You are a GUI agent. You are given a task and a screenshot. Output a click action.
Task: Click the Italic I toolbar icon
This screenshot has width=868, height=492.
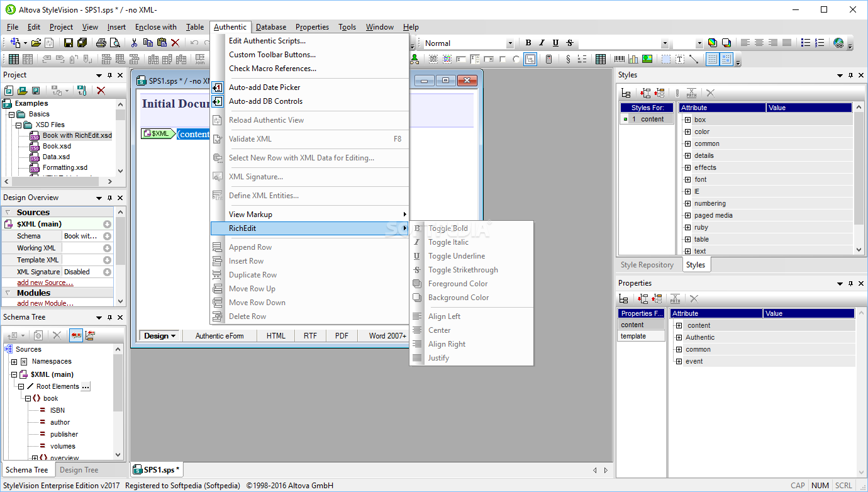(542, 43)
